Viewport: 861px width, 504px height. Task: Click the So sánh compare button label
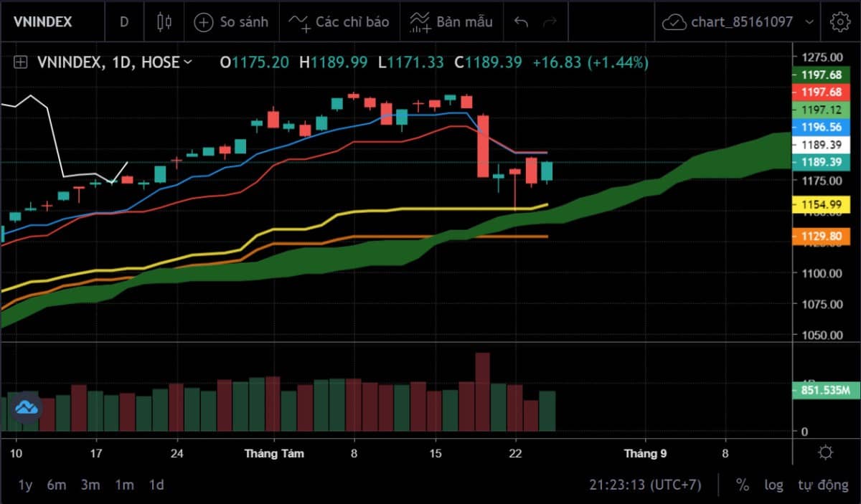(x=244, y=22)
